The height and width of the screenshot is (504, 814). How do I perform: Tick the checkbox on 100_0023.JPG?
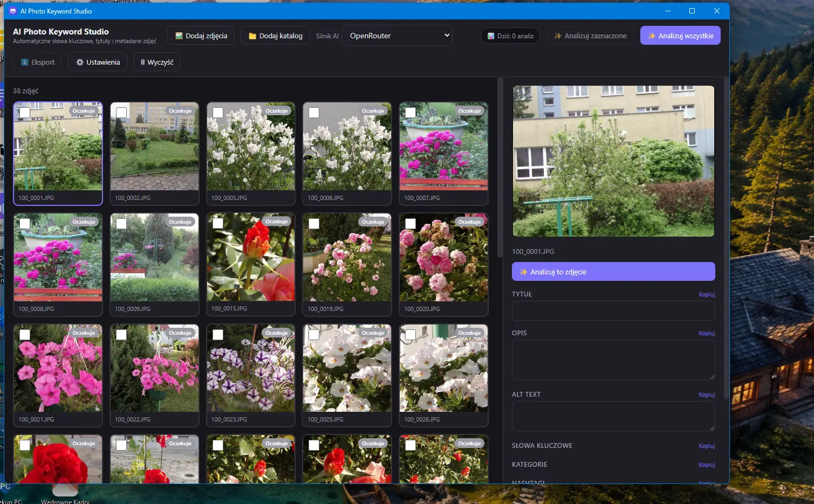pyautogui.click(x=218, y=335)
